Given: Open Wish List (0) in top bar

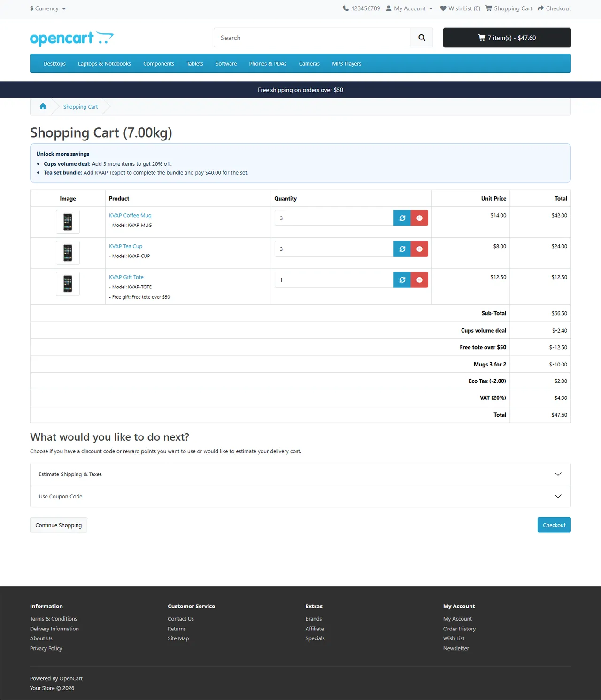Looking at the screenshot, I should pos(460,8).
